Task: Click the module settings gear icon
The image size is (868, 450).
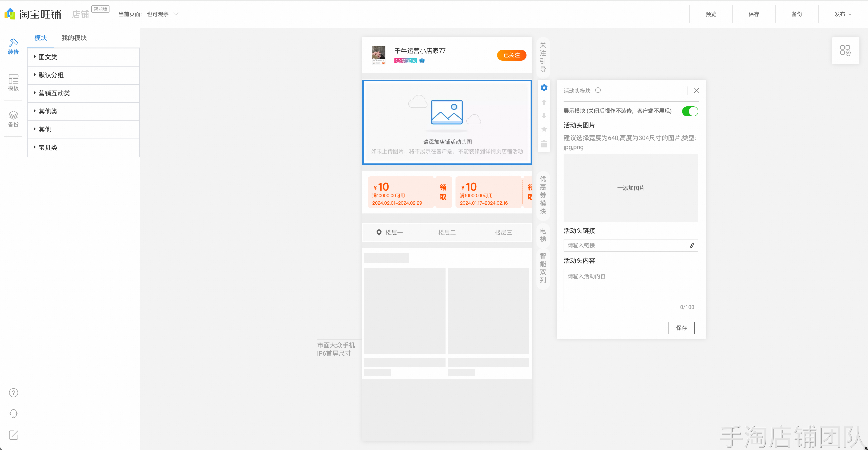Action: tap(544, 88)
